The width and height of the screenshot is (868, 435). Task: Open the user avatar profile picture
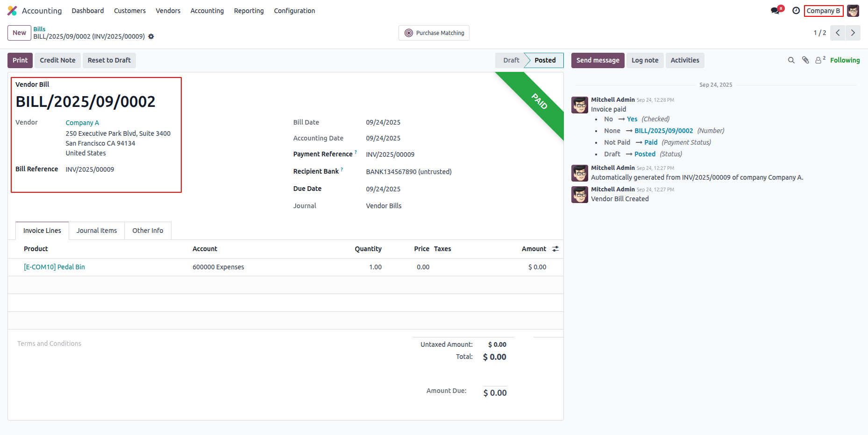pyautogui.click(x=853, y=10)
